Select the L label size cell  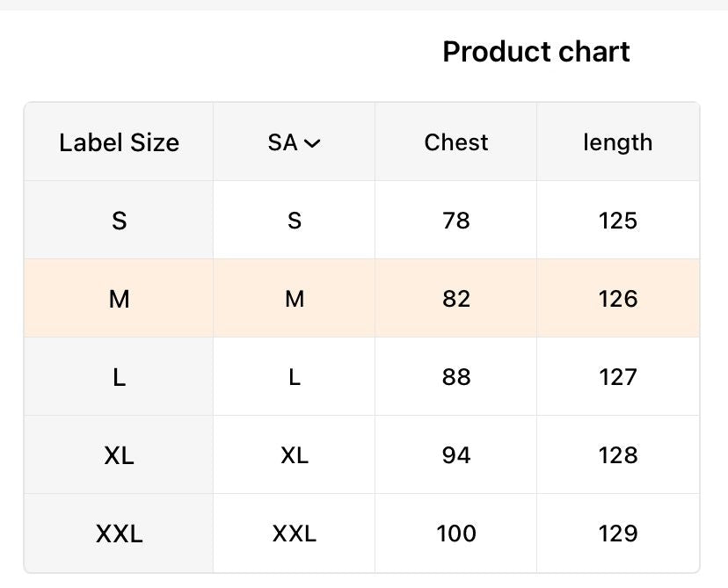coord(119,377)
